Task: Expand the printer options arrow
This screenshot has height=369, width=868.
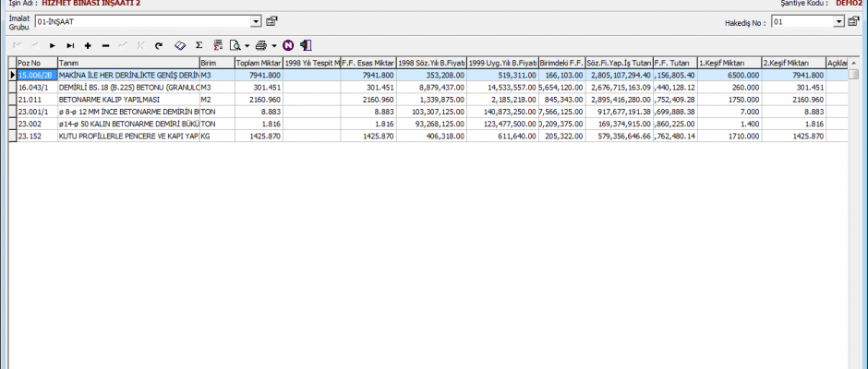Action: (274, 44)
